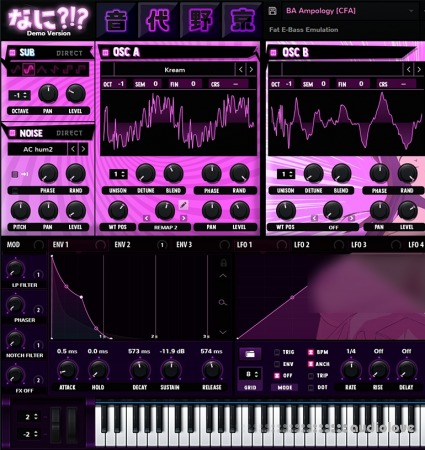Select next wavetable in OSC B

(419, 70)
